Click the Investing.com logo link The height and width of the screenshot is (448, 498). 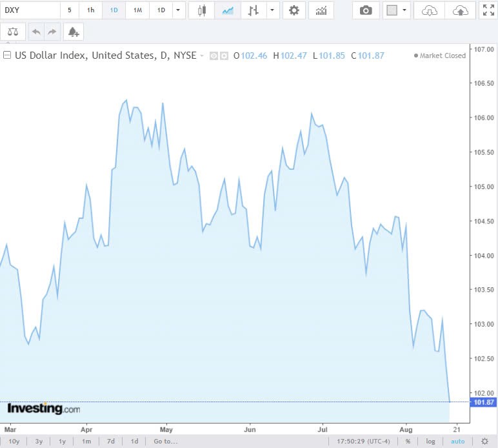43,408
